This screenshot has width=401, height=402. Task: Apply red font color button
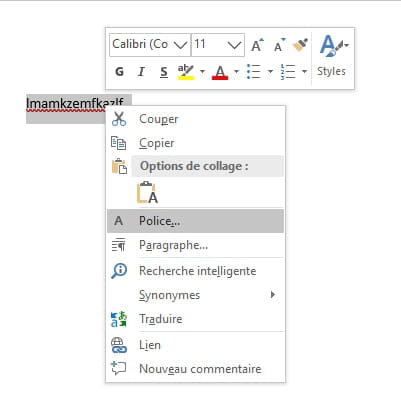coord(220,72)
